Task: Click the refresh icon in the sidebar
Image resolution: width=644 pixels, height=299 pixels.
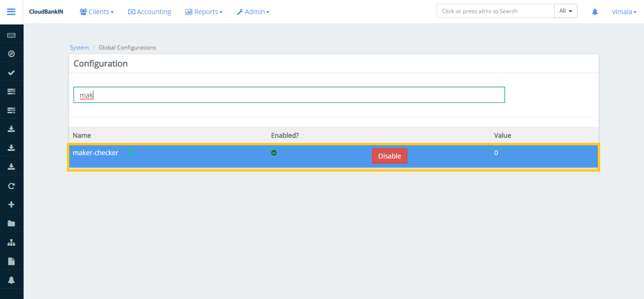Action: pos(11,185)
